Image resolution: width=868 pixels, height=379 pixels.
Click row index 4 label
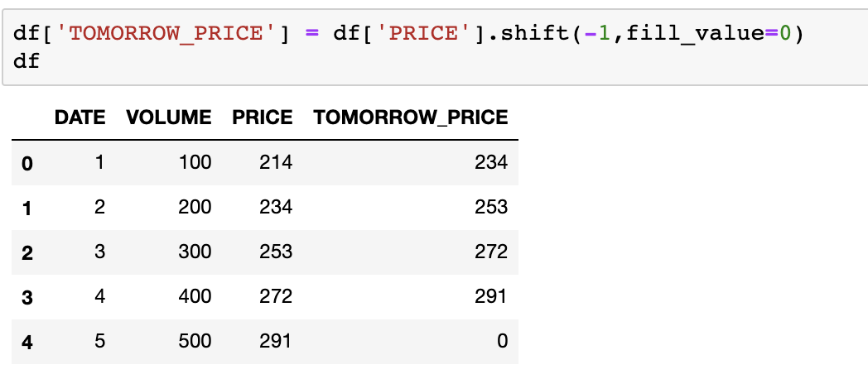point(27,343)
